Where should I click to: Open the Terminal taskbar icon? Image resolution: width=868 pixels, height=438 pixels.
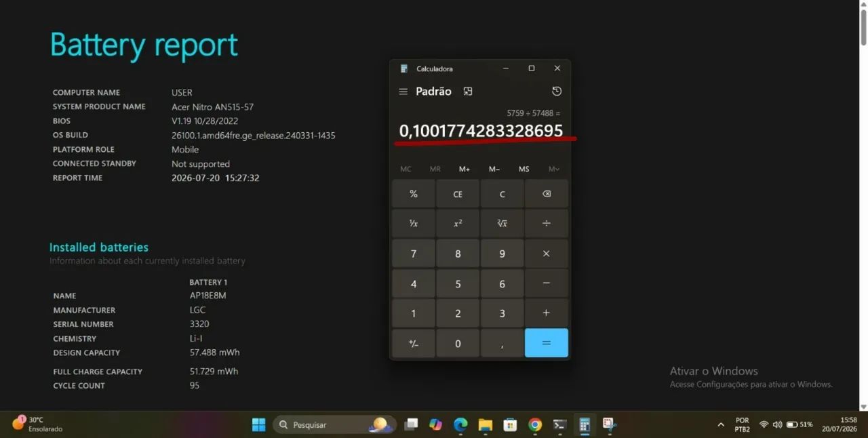(559, 424)
